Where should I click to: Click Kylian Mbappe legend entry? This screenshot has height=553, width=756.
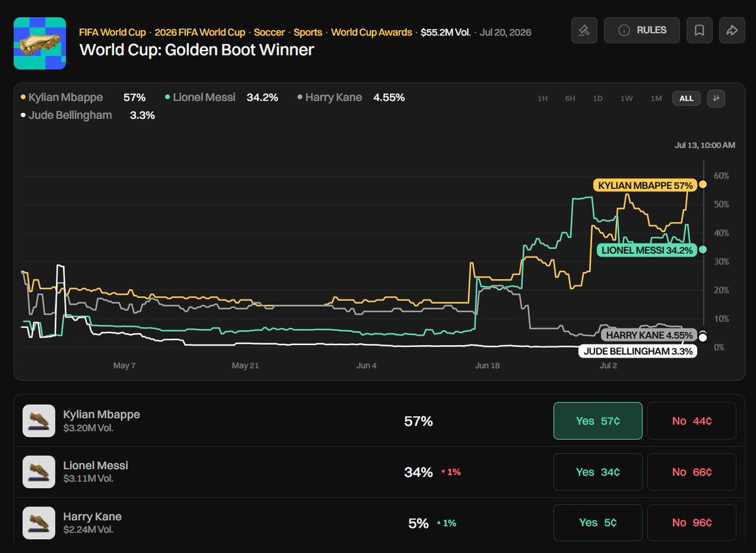[83, 98]
